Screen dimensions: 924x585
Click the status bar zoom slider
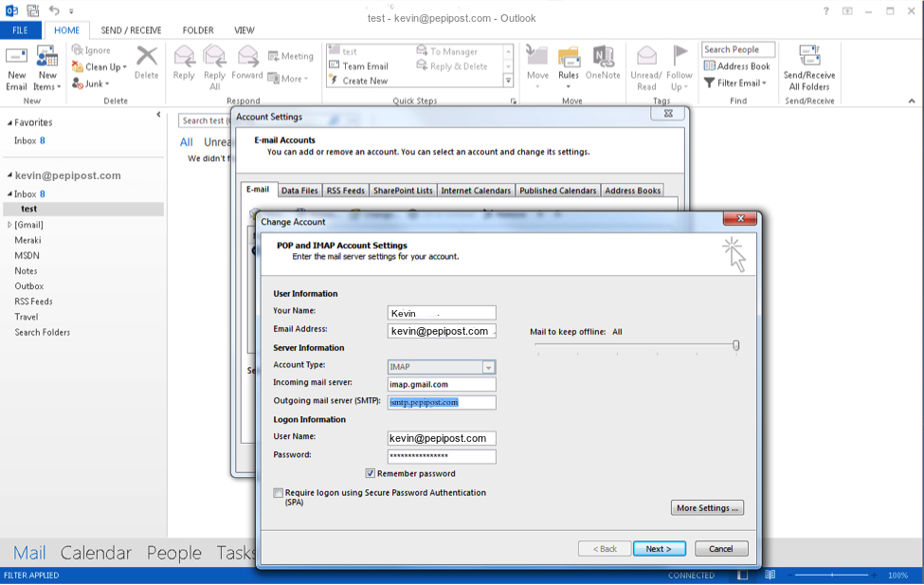coord(832,575)
